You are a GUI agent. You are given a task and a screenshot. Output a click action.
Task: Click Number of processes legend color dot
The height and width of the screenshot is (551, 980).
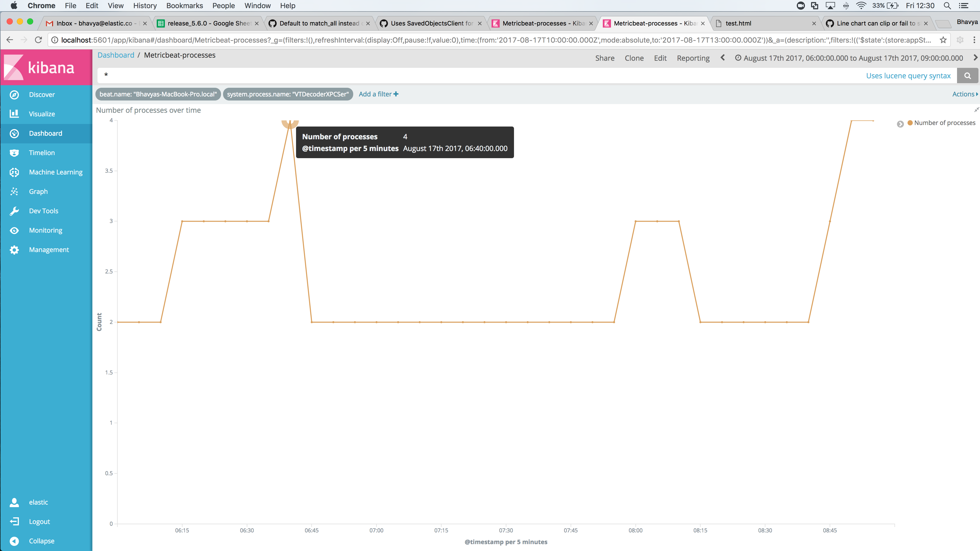pyautogui.click(x=910, y=123)
